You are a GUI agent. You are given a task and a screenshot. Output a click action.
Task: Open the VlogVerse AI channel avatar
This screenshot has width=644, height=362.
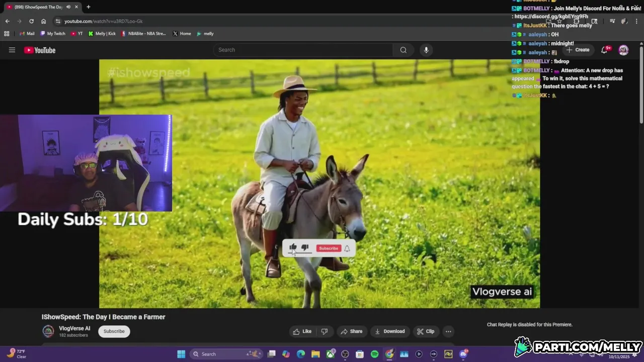point(48,331)
